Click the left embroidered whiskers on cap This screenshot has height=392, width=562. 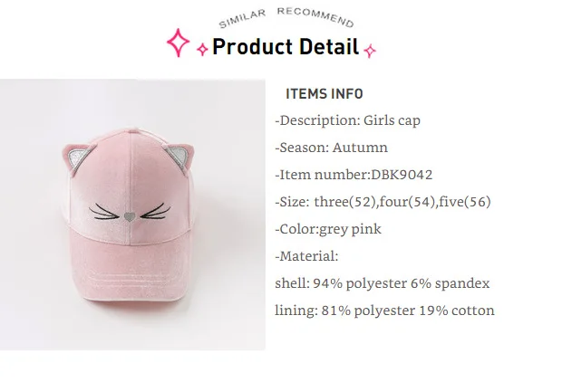tap(104, 211)
